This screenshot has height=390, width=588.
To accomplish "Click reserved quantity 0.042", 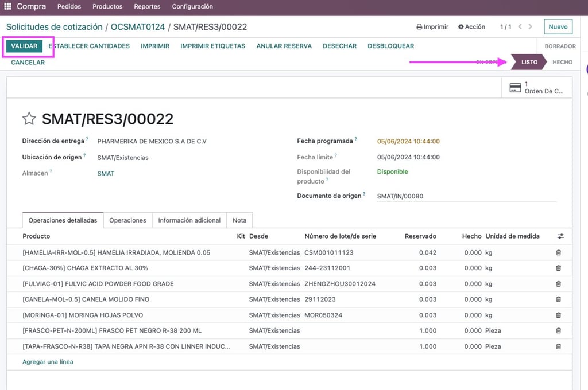I will coord(428,252).
